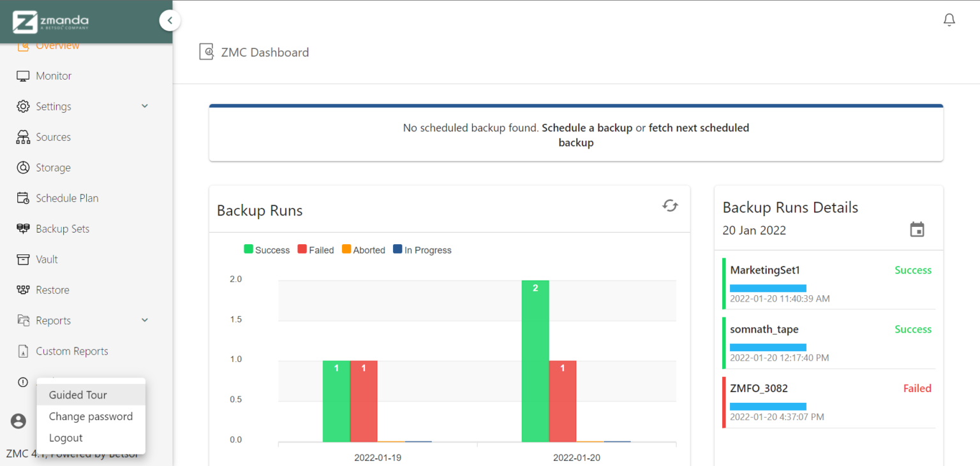Expand the Settings menu
This screenshot has width=980, height=466.
[144, 106]
